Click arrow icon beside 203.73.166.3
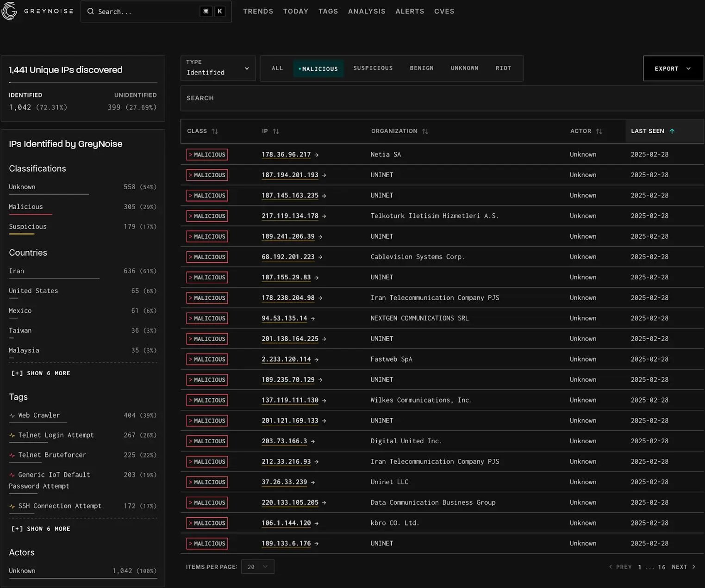The image size is (705, 588). click(x=313, y=441)
